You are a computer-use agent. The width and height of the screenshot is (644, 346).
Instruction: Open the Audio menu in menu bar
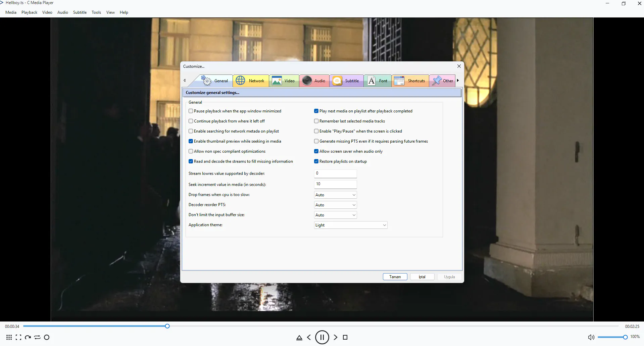tap(62, 12)
